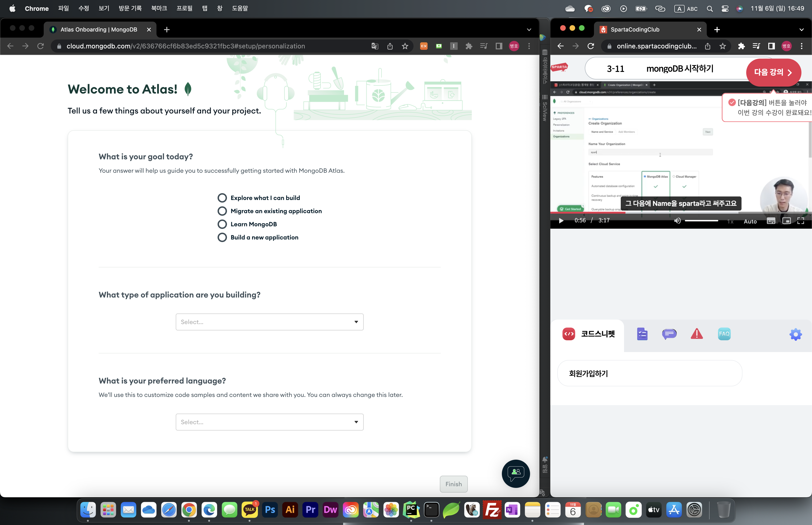Launch Photoshop from the Dock
The height and width of the screenshot is (525, 812).
270,510
